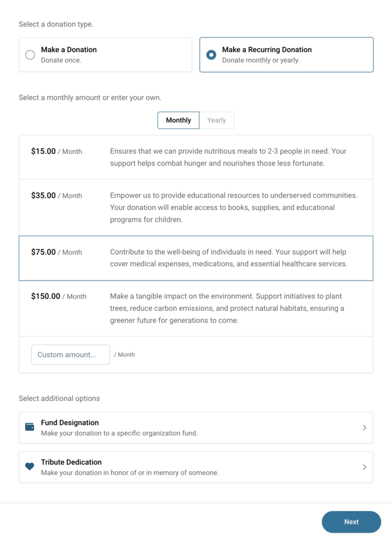Image resolution: width=392 pixels, height=539 pixels.
Task: Choose the Donate once option card
Action: click(105, 54)
